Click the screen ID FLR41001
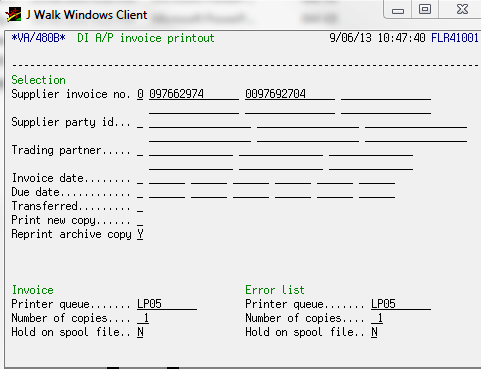The height and width of the screenshot is (369, 481). point(455,38)
